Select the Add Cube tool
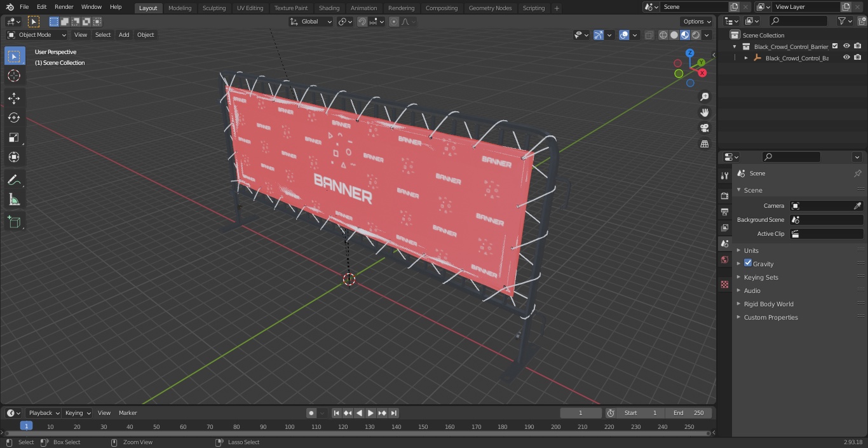The height and width of the screenshot is (448, 868). pos(14,222)
